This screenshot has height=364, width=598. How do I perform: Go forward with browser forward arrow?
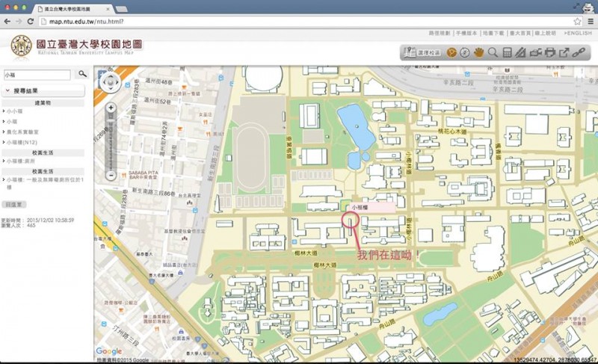click(x=19, y=22)
